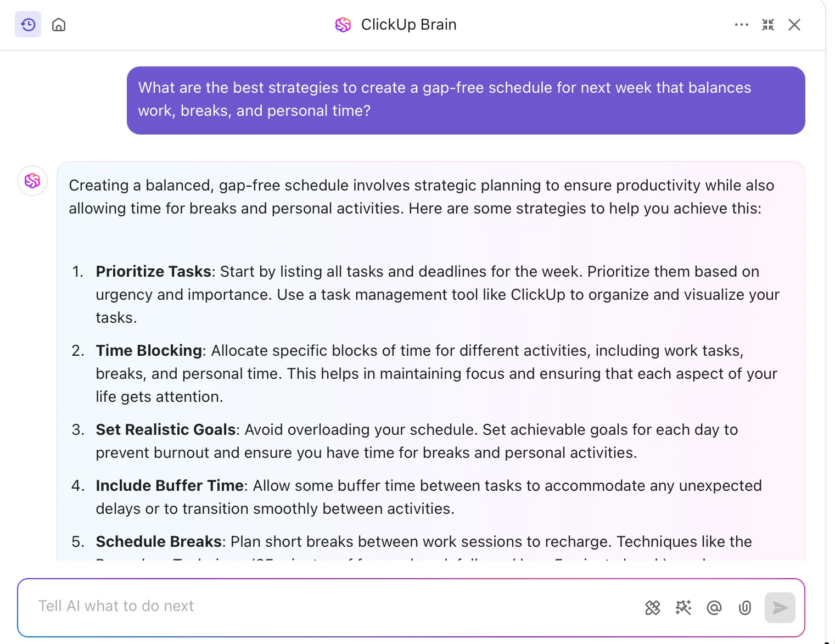Insert a mention with the @ icon
Image resolution: width=835 pixels, height=644 pixels.
point(714,608)
